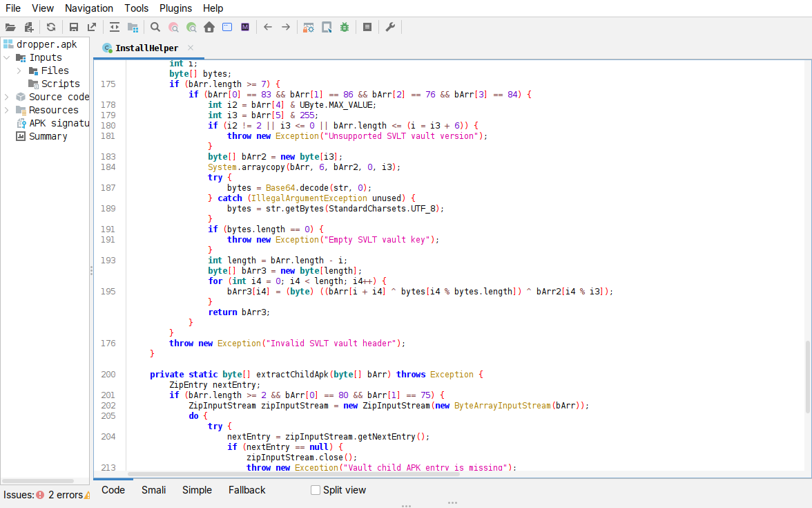Viewport: 812px width, 508px height.
Task: Click the Open file toolbar icon
Action: [x=10, y=28]
